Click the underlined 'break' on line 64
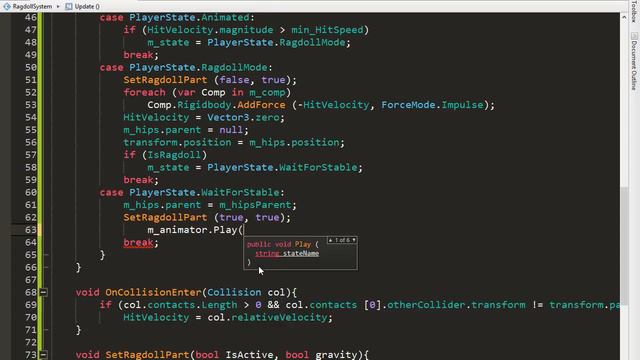 pyautogui.click(x=138, y=242)
